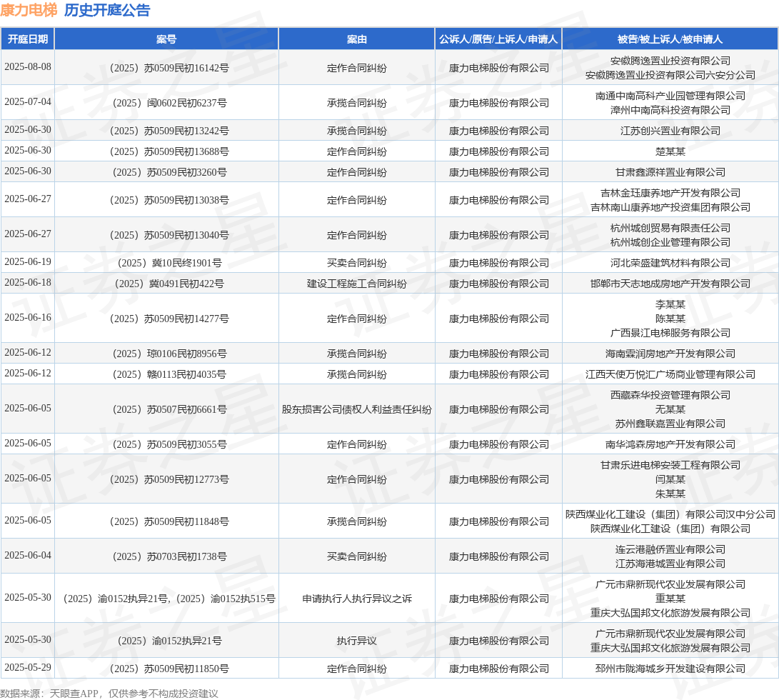Image resolution: width=779 pixels, height=700 pixels.
Task: Select the 被告/被上诉人/被申请人 column header
Action: pyautogui.click(x=670, y=39)
